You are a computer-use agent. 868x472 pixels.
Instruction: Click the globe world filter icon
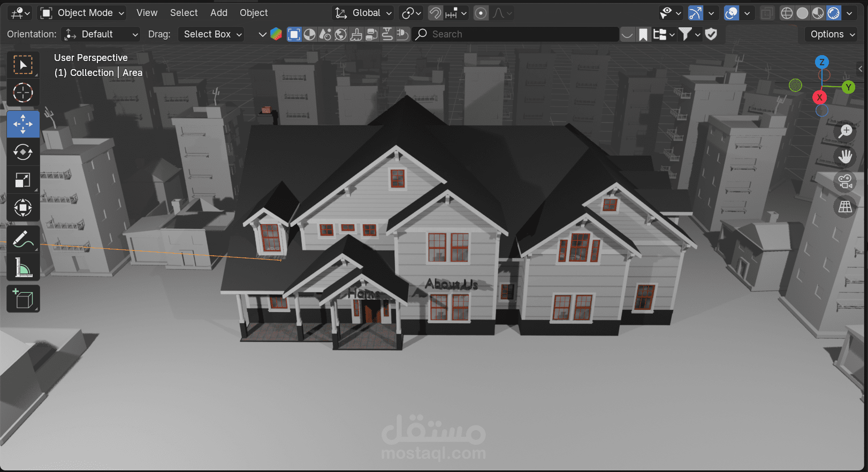click(x=340, y=34)
